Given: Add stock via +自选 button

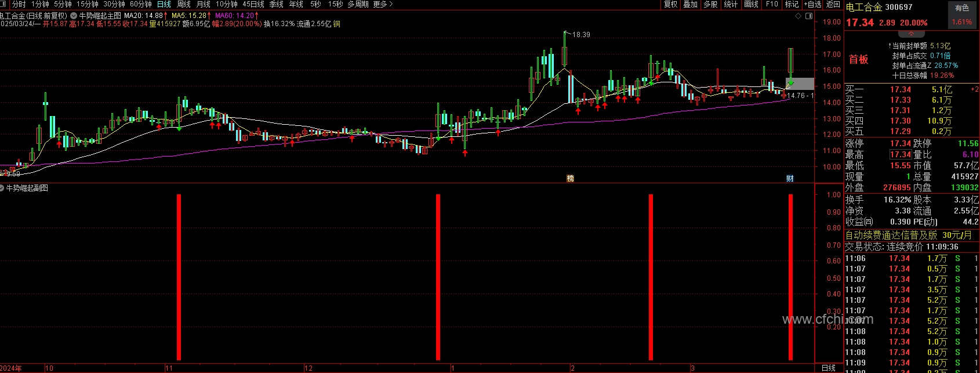Looking at the screenshot, I should [812, 4].
